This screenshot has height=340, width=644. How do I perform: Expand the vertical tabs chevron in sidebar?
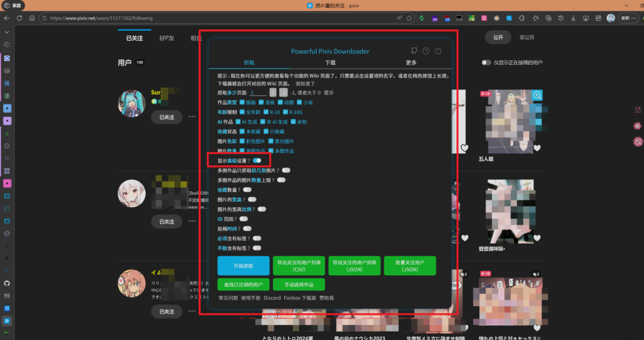tap(7, 31)
